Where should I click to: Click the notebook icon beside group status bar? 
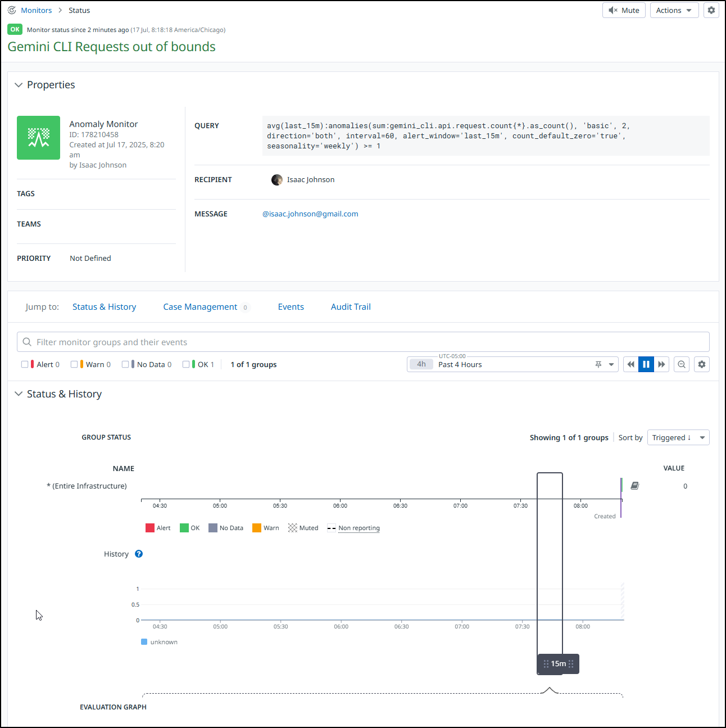(635, 486)
